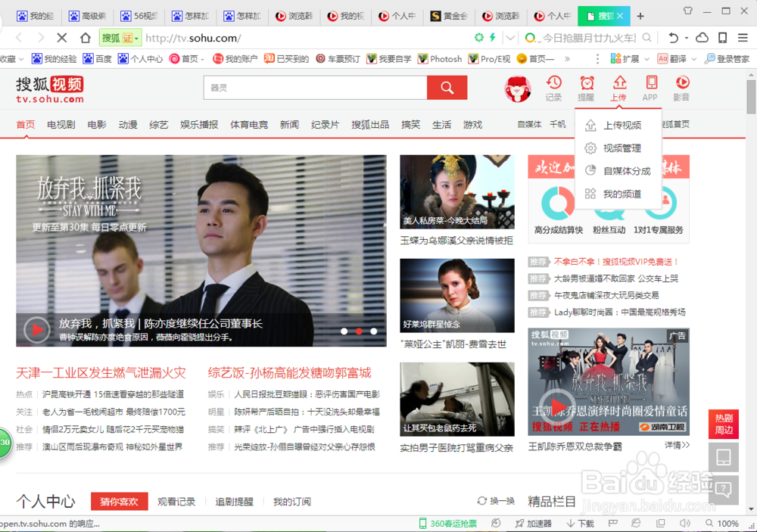
Task: Click the 换一换 refresh icon
Action: [x=481, y=501]
